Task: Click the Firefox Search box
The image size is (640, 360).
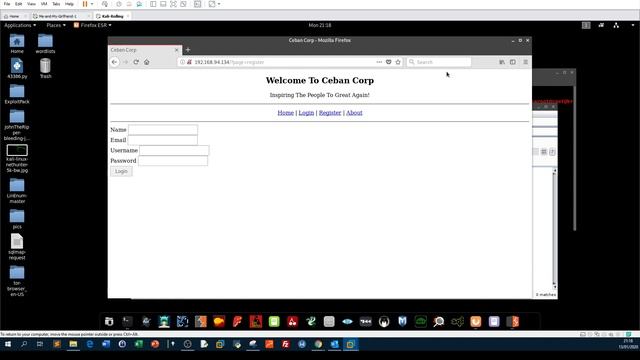Action: 439,62
